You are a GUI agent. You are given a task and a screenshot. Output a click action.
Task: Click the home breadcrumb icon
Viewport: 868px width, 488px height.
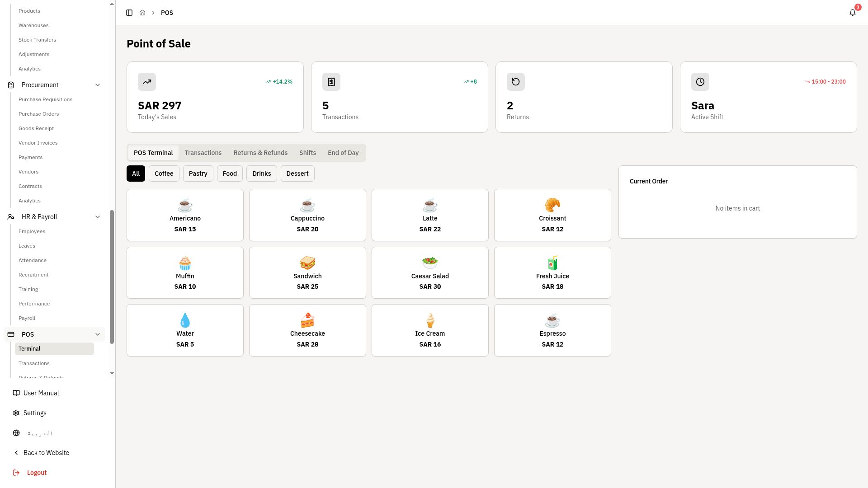(142, 13)
